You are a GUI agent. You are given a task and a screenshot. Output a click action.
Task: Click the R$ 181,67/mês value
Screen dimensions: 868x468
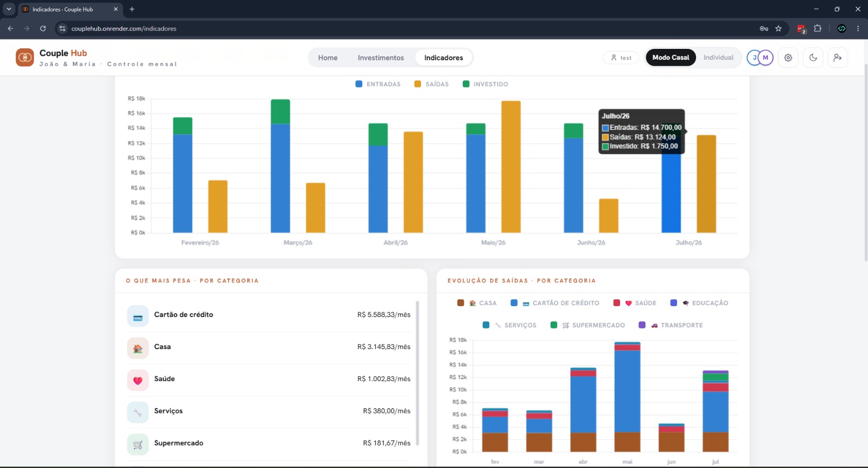(x=387, y=443)
